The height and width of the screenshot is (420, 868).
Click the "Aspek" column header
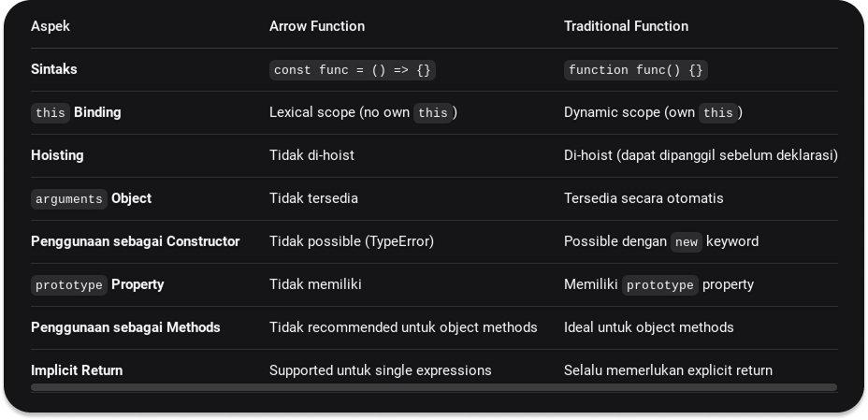point(51,26)
